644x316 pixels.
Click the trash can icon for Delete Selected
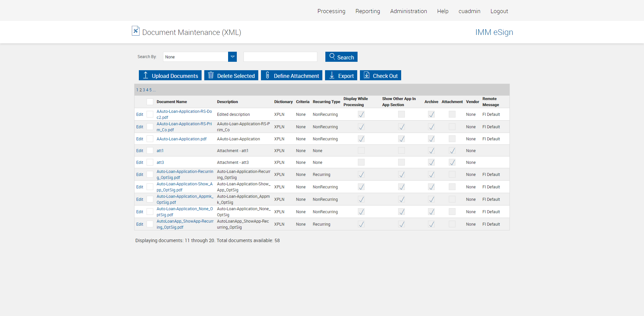point(211,75)
